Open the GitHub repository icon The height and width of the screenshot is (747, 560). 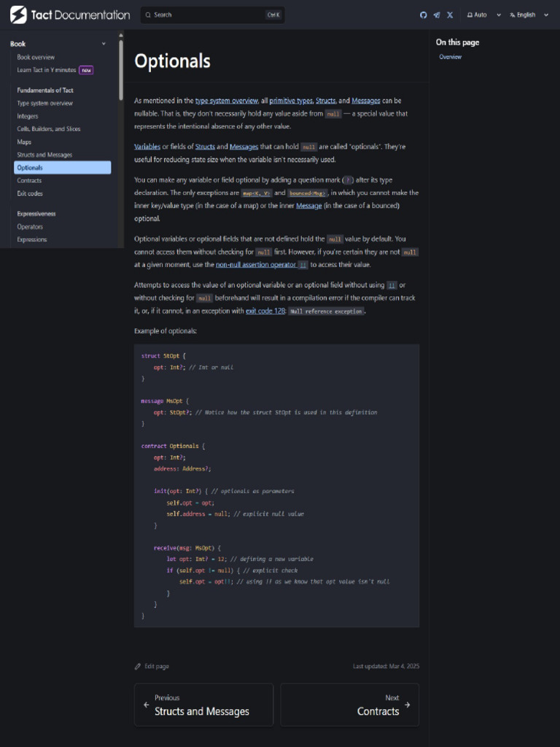click(423, 15)
